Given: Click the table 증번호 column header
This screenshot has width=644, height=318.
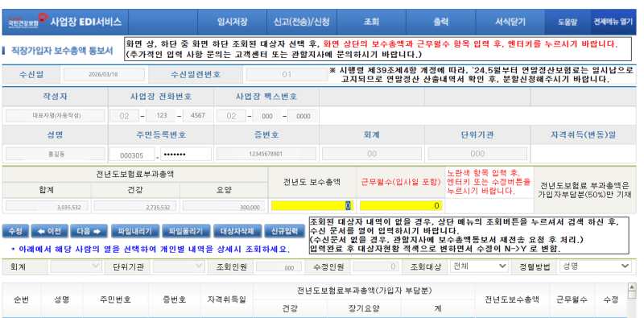Looking at the screenshot, I should (x=174, y=299).
